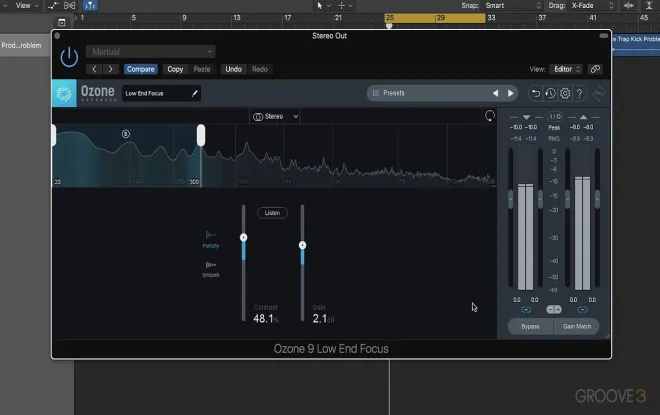Viewport: 660px width, 415px height.
Task: Open the Presets browser
Action: point(428,93)
